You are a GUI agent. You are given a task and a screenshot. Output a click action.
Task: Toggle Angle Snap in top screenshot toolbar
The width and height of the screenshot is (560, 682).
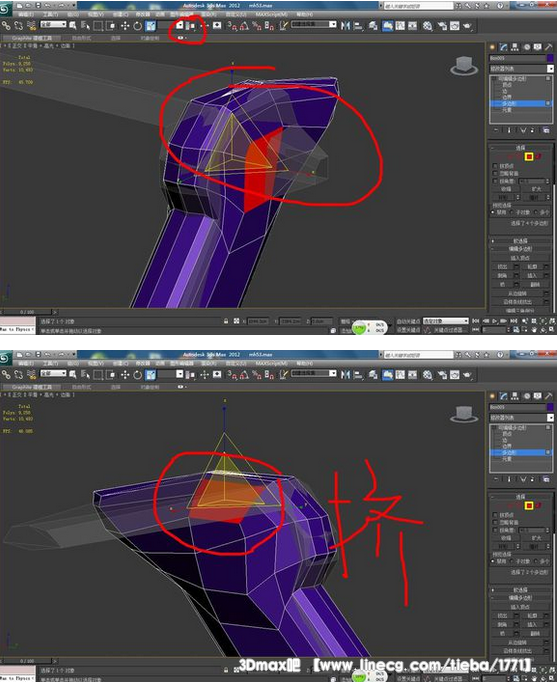(244, 26)
